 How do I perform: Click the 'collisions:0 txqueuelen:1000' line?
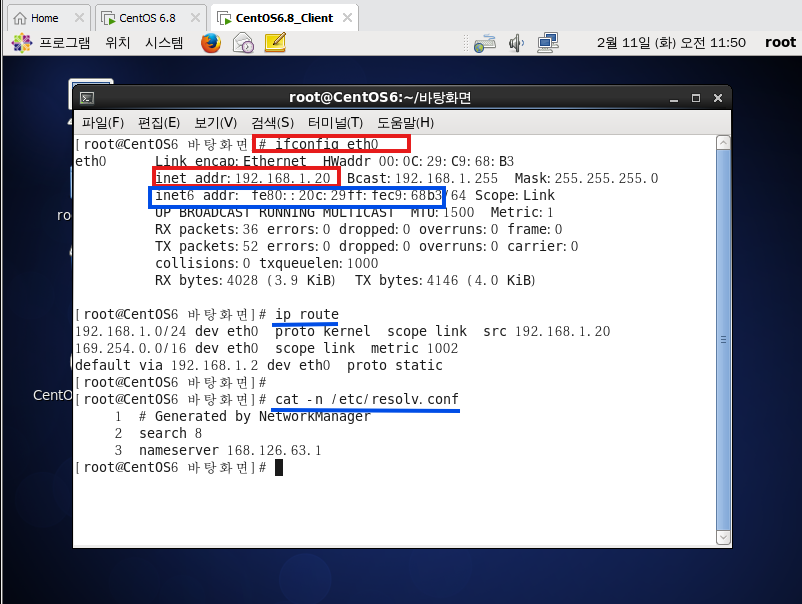click(x=266, y=263)
